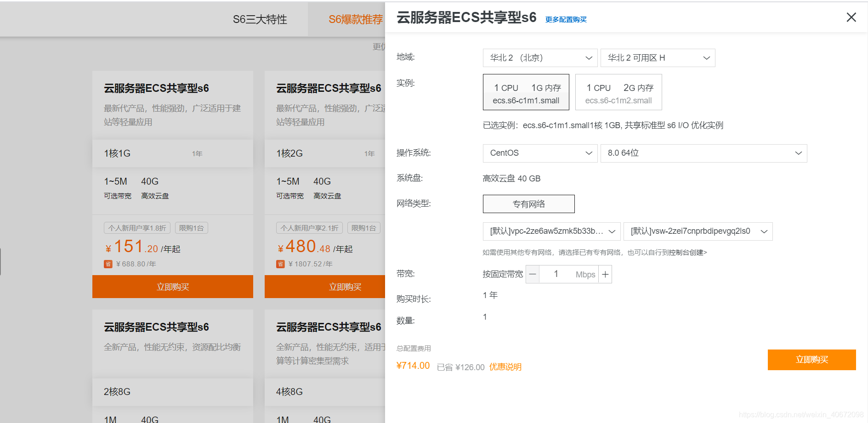
Task: Click the 个人新用户享1.8折 tag
Action: click(x=137, y=228)
